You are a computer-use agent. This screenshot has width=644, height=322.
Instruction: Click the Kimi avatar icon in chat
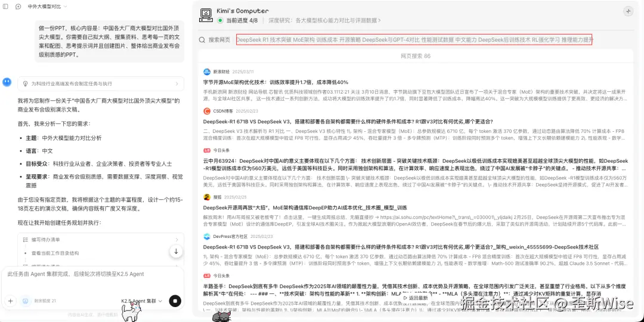(x=7, y=82)
